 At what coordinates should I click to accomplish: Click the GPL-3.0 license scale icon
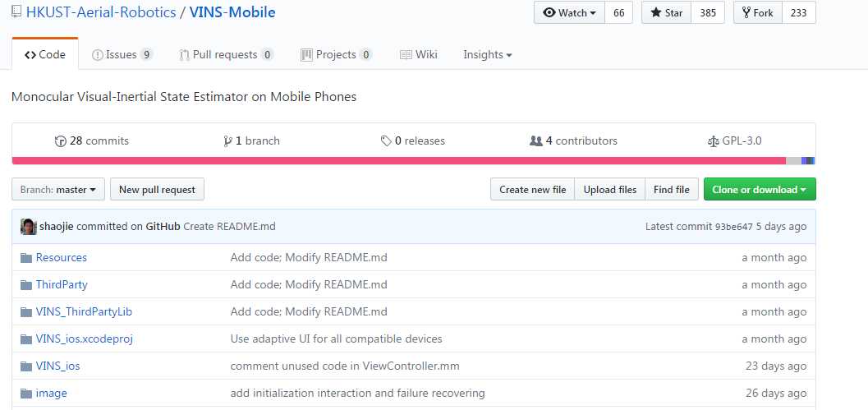tap(713, 141)
